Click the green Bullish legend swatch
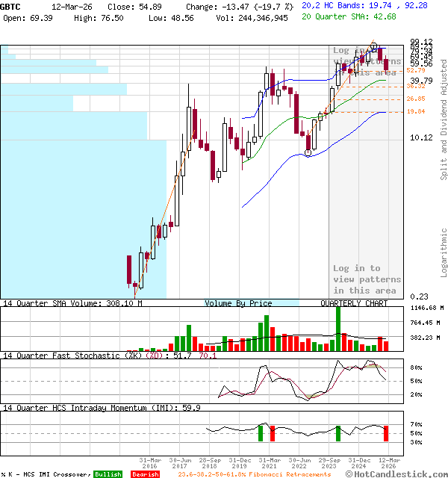Viewport: 448px width, 478px height. coord(108,474)
